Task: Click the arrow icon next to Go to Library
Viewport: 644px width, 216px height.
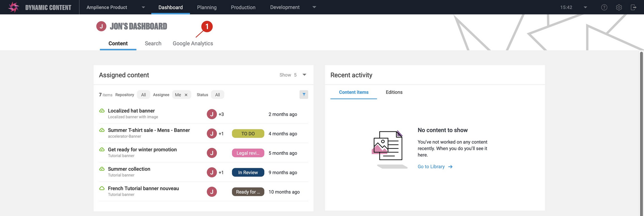Action: [450, 167]
